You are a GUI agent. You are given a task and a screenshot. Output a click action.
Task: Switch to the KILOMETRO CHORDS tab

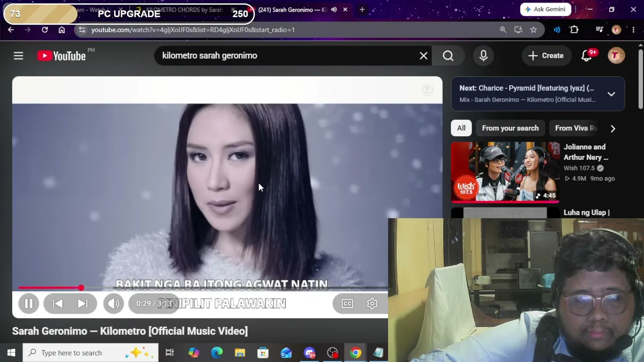point(184,10)
